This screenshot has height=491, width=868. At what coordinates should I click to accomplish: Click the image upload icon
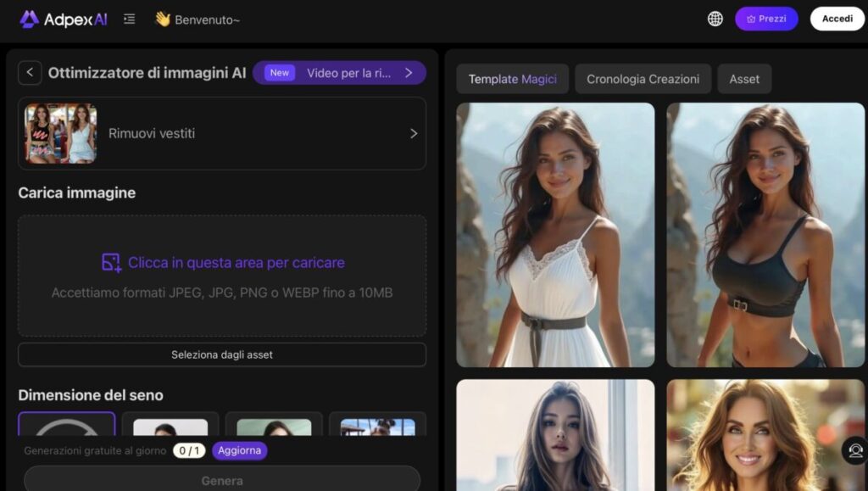coord(111,262)
